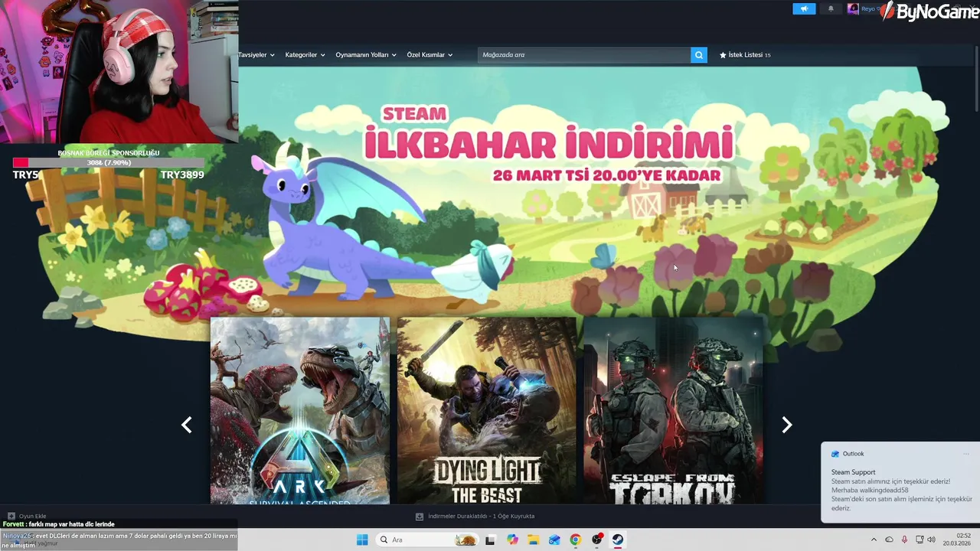Open the Windows Start menu

pos(362,540)
